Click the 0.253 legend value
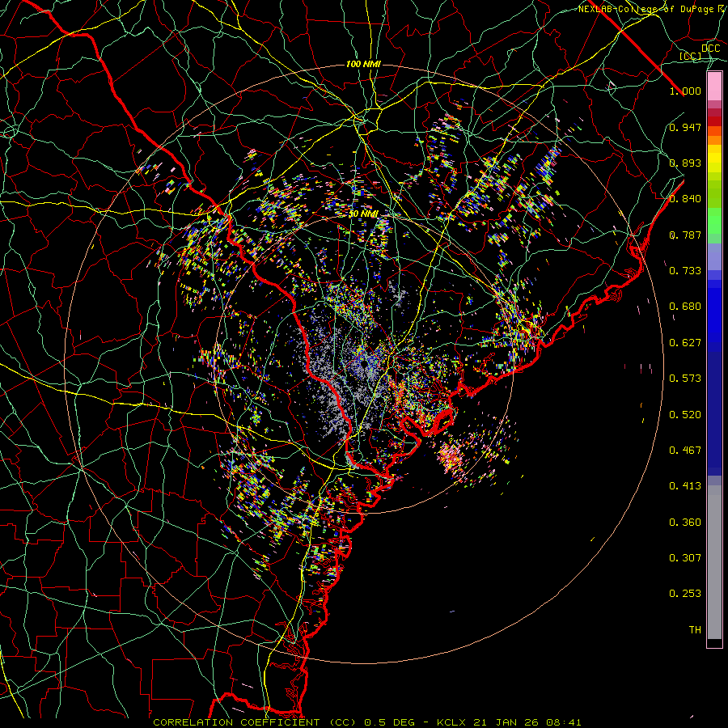The width and height of the screenshot is (728, 728). pos(685,594)
